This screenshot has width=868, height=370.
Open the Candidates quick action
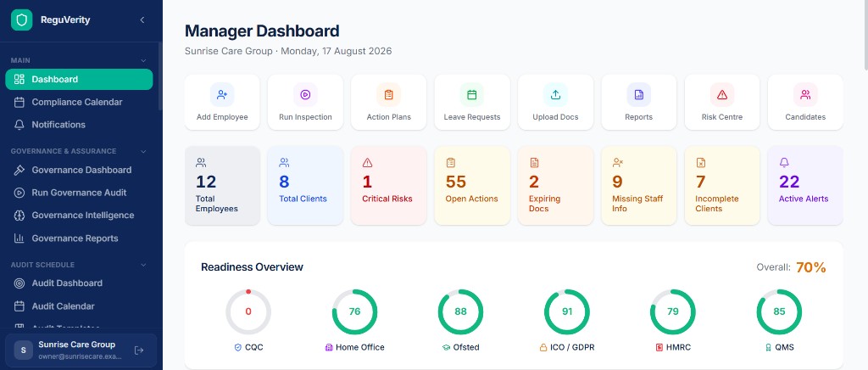(x=805, y=103)
